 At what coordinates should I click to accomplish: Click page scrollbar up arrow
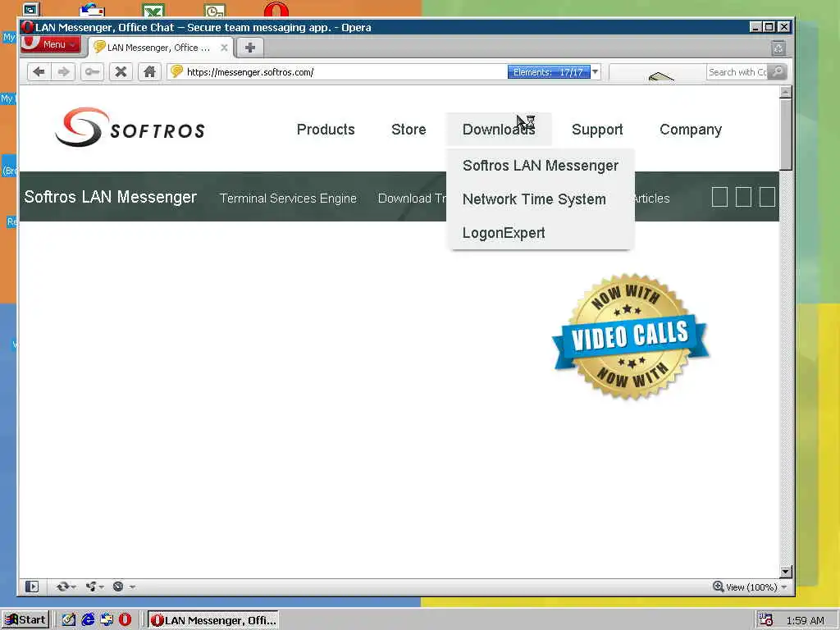pyautogui.click(x=785, y=92)
